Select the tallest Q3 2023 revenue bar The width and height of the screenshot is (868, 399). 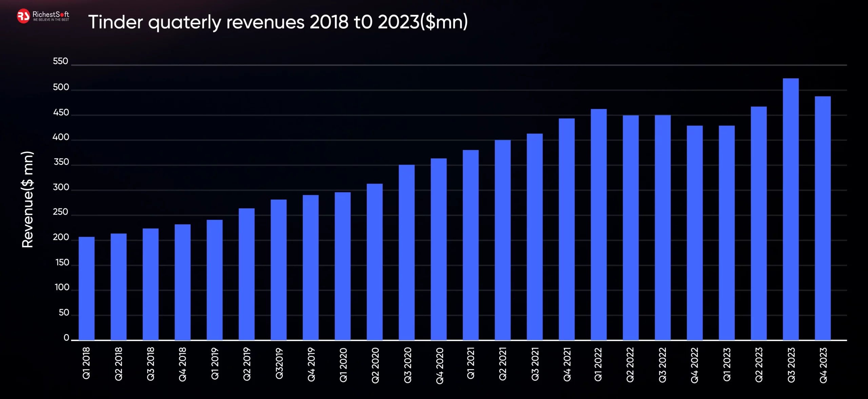point(791,209)
